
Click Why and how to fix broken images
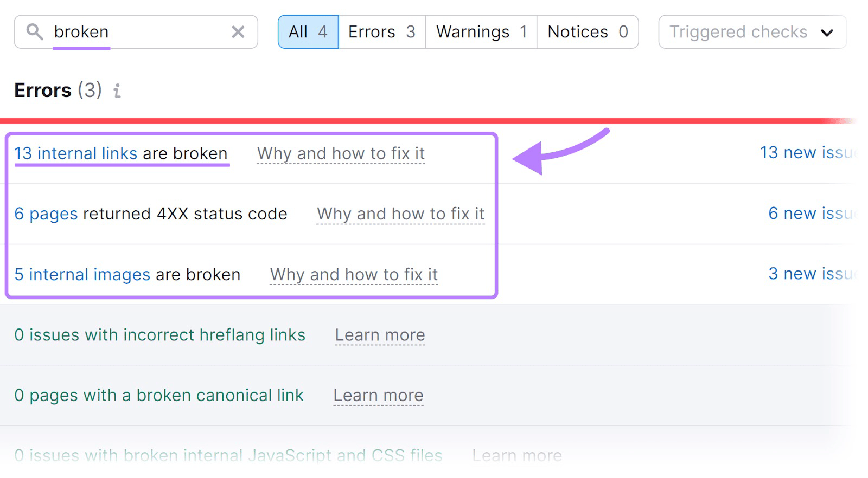(353, 274)
